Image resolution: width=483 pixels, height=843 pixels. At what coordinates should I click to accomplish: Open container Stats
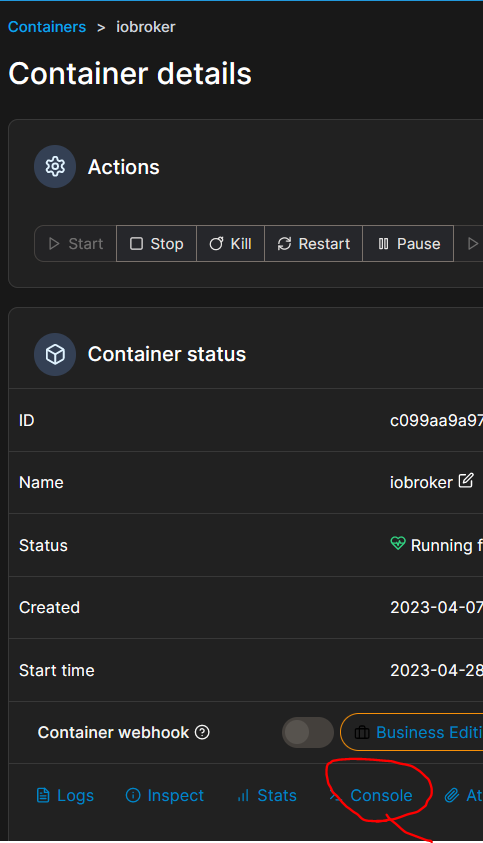tap(267, 795)
